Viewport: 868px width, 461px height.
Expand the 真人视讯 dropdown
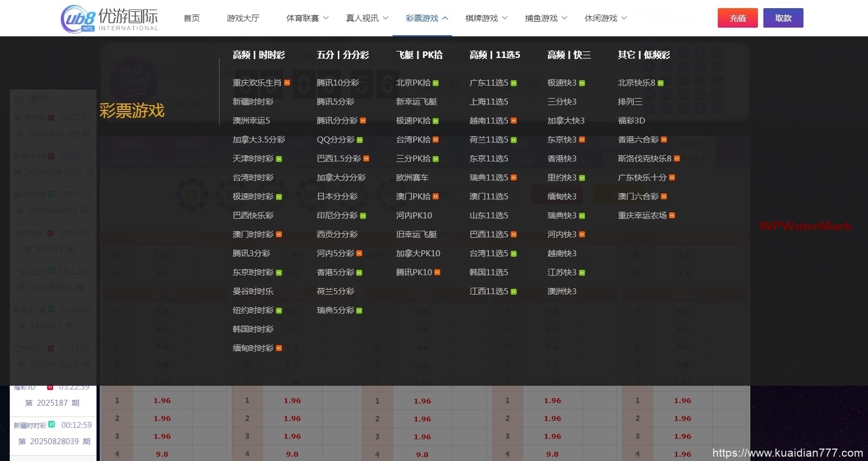pos(367,18)
